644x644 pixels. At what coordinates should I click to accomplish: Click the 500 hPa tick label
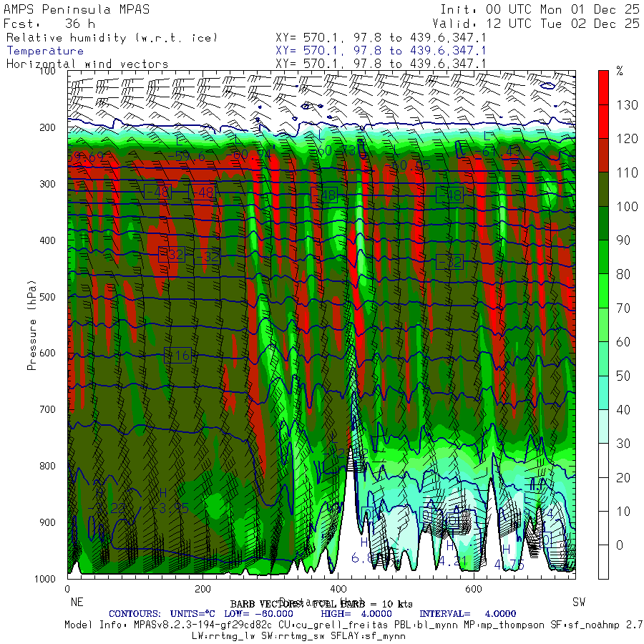pyautogui.click(x=47, y=296)
